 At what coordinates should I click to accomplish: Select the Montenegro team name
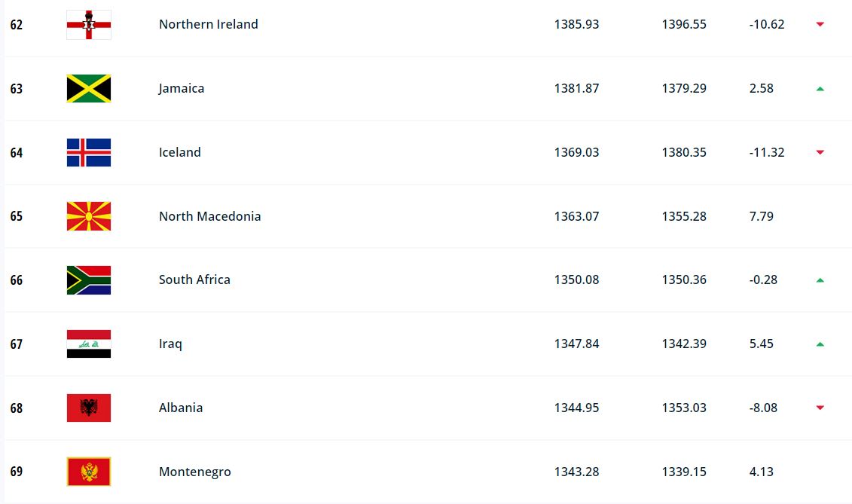click(x=195, y=472)
